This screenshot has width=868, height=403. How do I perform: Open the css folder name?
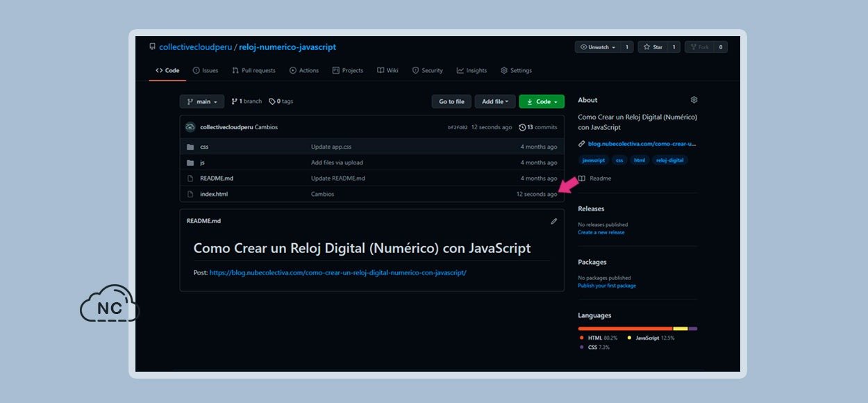click(204, 147)
